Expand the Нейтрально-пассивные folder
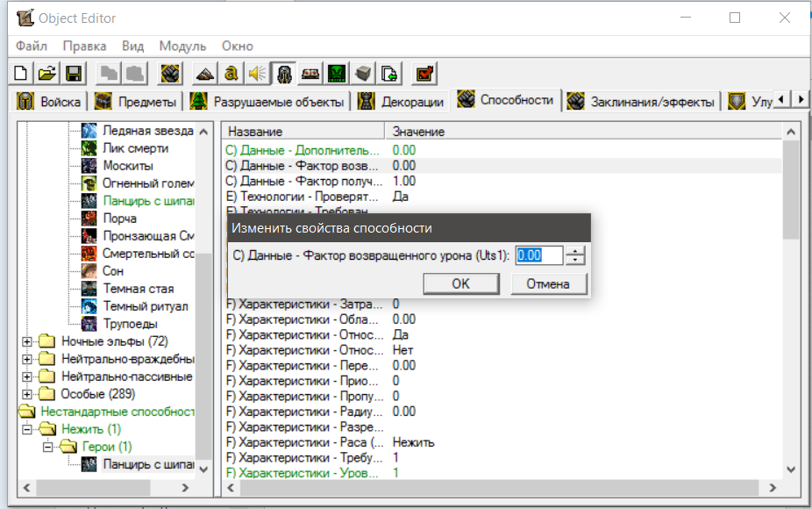 pos(27,376)
